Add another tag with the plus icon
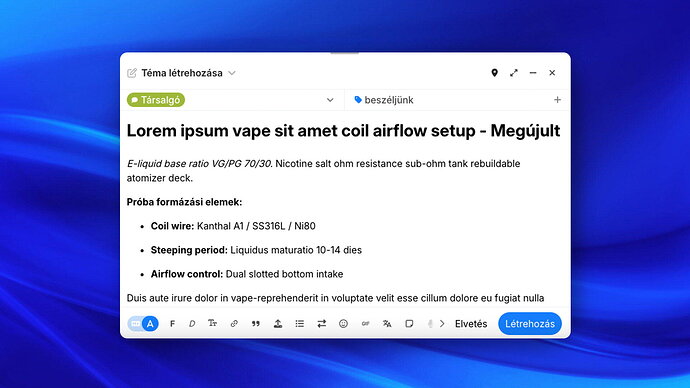 pos(557,100)
